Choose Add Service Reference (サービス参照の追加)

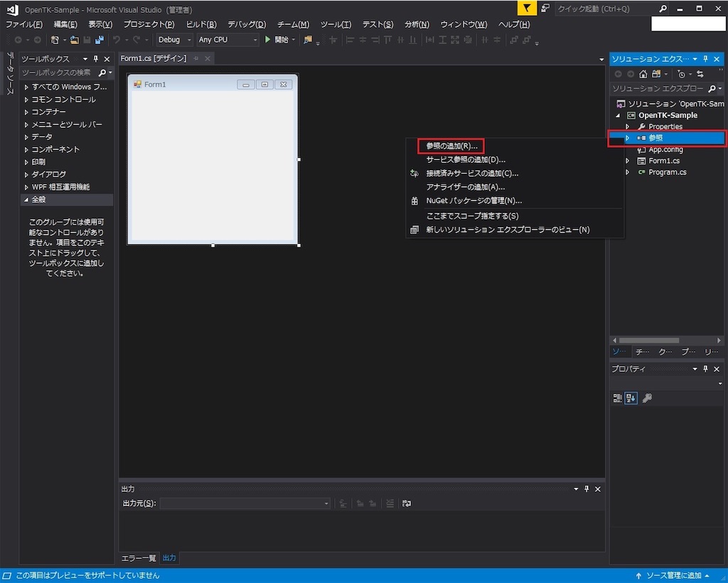(466, 160)
